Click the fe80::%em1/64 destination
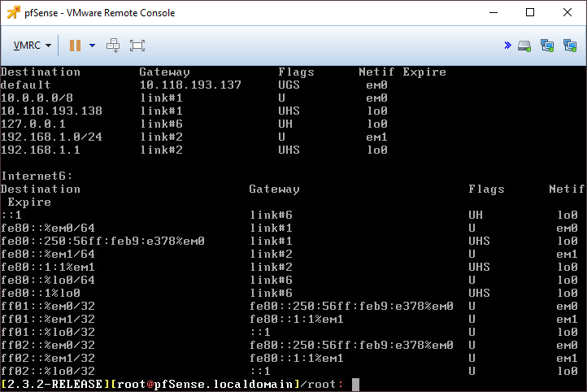587x392 pixels. point(47,255)
